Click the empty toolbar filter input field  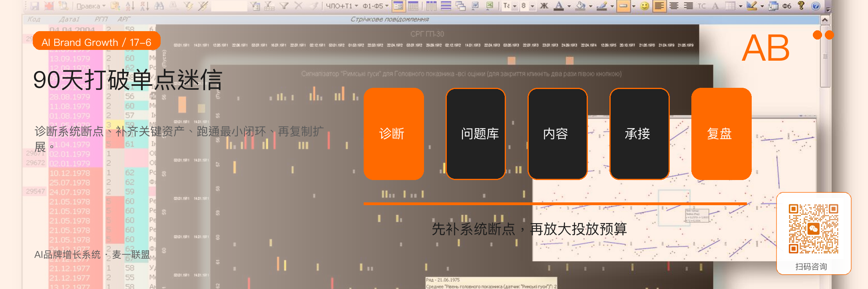tap(229, 6)
